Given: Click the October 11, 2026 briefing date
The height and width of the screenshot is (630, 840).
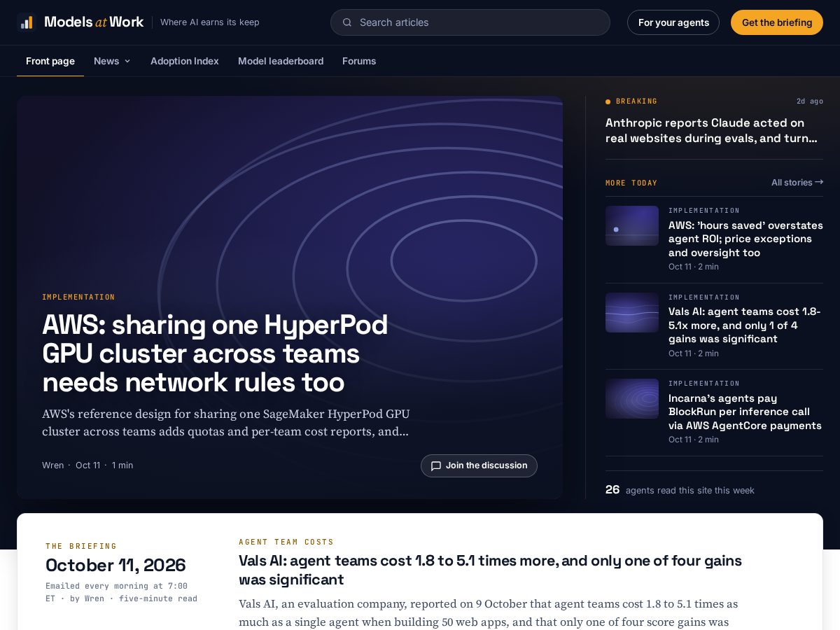Looking at the screenshot, I should pos(115,565).
